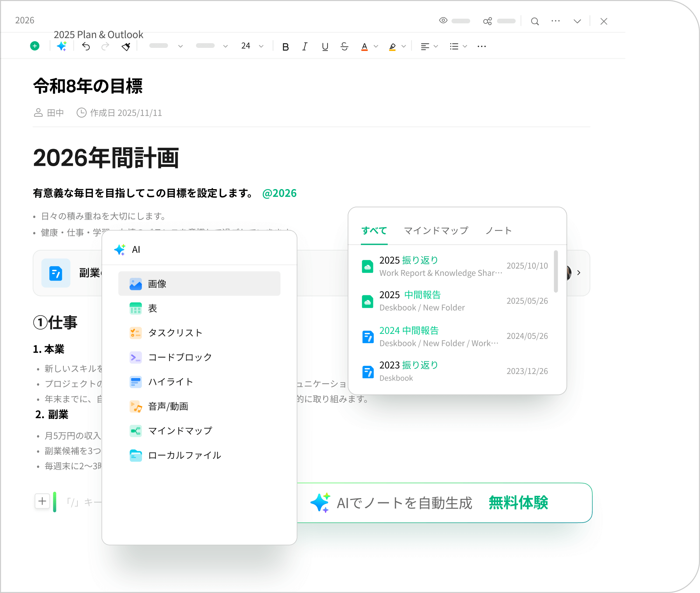Screen dimensions: 700x593
Task: Toggle the eye view mode icon
Action: coord(443,21)
